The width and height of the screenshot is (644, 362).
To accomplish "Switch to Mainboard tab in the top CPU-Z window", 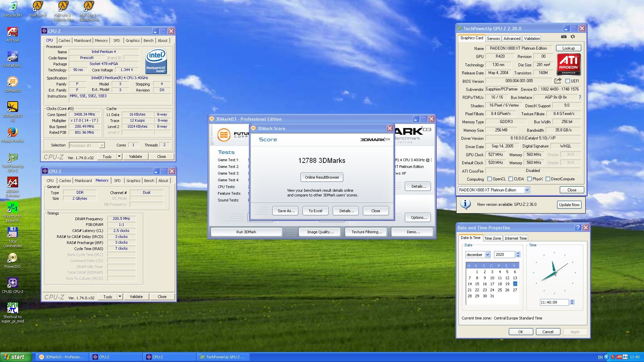I will [83, 41].
